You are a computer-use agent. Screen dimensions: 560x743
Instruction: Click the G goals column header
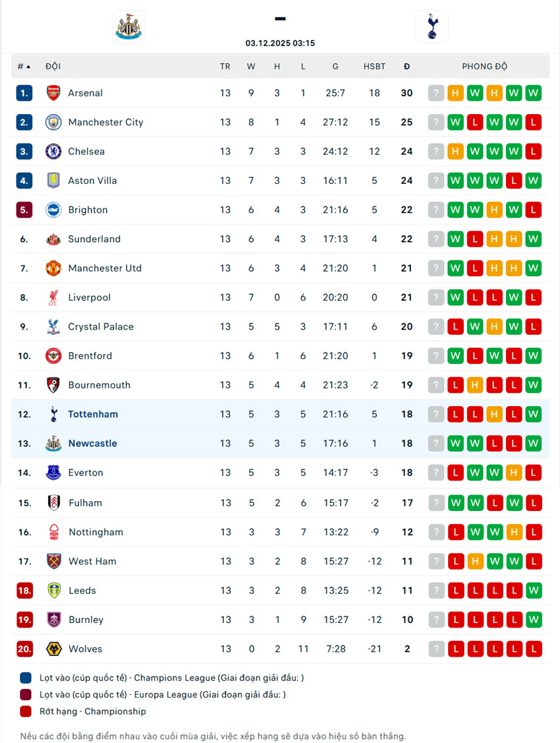[x=335, y=67]
